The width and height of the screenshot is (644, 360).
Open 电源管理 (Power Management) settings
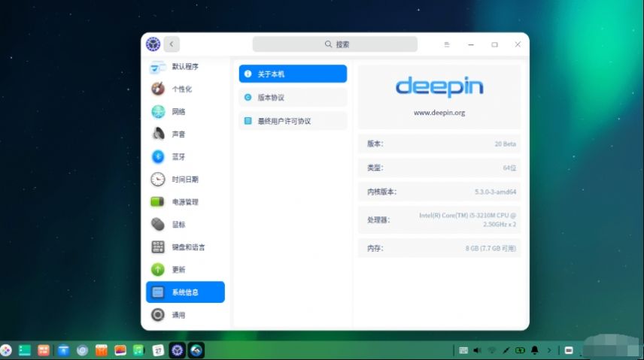pos(184,202)
